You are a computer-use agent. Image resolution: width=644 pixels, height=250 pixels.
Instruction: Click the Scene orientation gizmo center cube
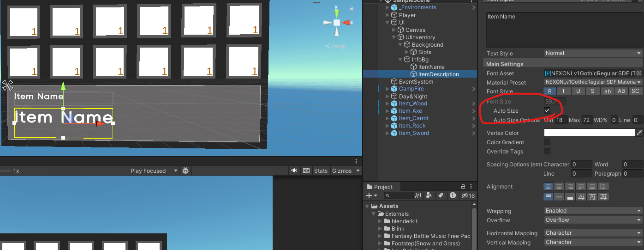337,23
